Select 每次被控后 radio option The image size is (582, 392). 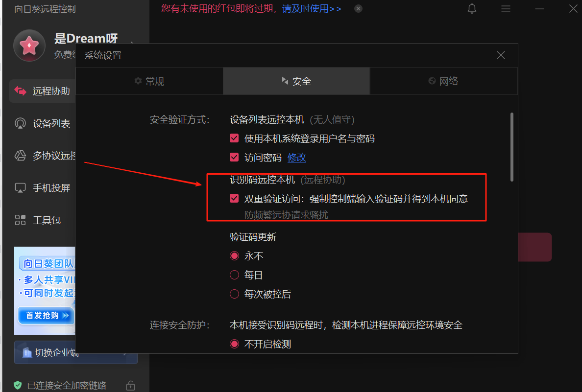point(234,294)
